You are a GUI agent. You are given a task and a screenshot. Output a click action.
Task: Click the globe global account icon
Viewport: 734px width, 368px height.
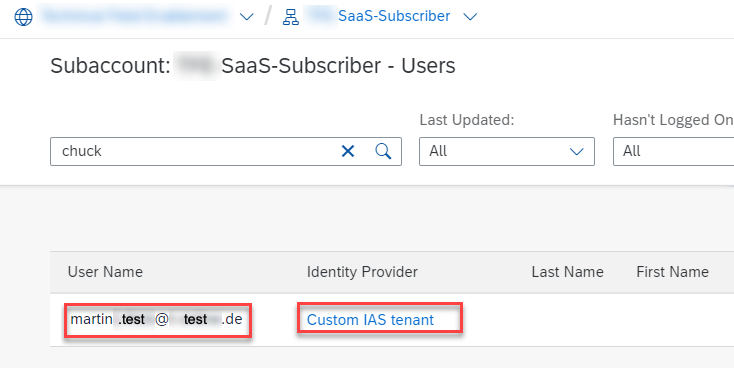(x=23, y=17)
